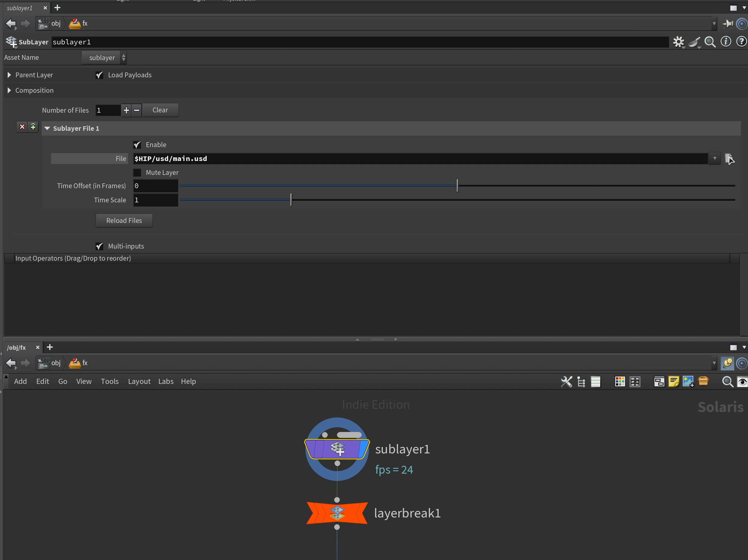Viewport: 748px width, 560px height.
Task: Enable the Mute Layer checkbox
Action: (x=137, y=172)
